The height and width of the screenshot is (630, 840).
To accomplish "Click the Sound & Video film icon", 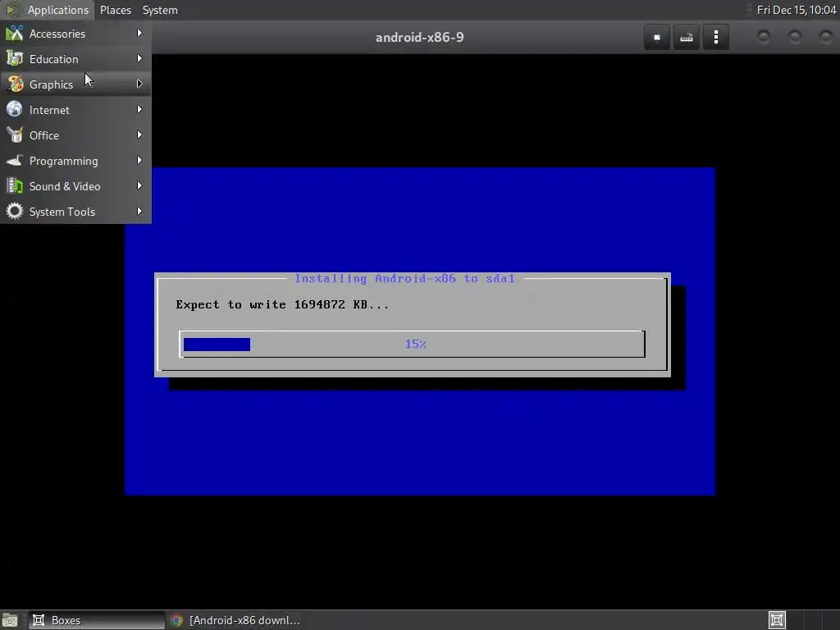I will (15, 186).
